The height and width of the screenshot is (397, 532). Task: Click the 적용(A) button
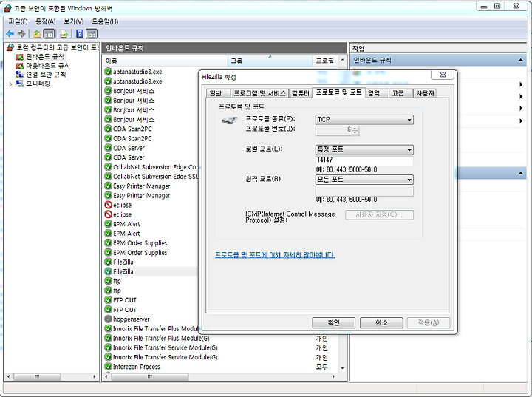point(429,322)
